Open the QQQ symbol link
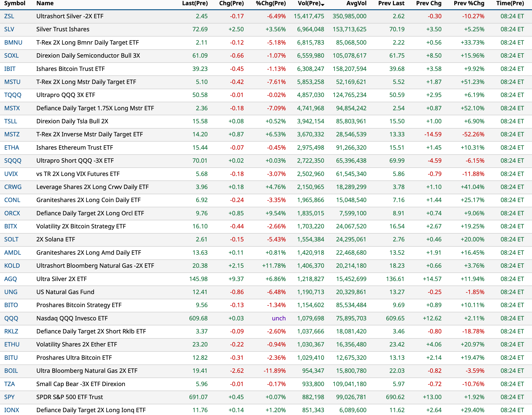This screenshot has width=532, height=415. [x=11, y=318]
